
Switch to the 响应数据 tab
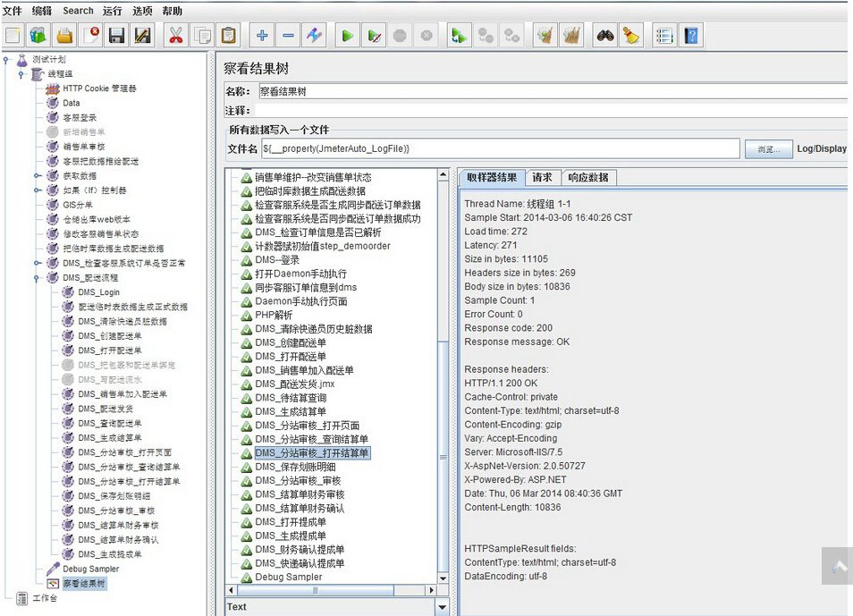(588, 178)
